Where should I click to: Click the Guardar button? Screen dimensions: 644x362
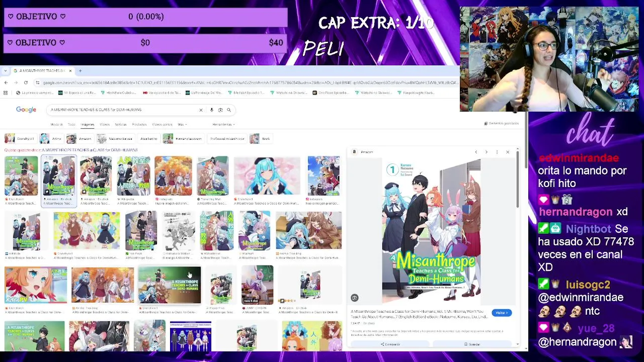coord(472,344)
